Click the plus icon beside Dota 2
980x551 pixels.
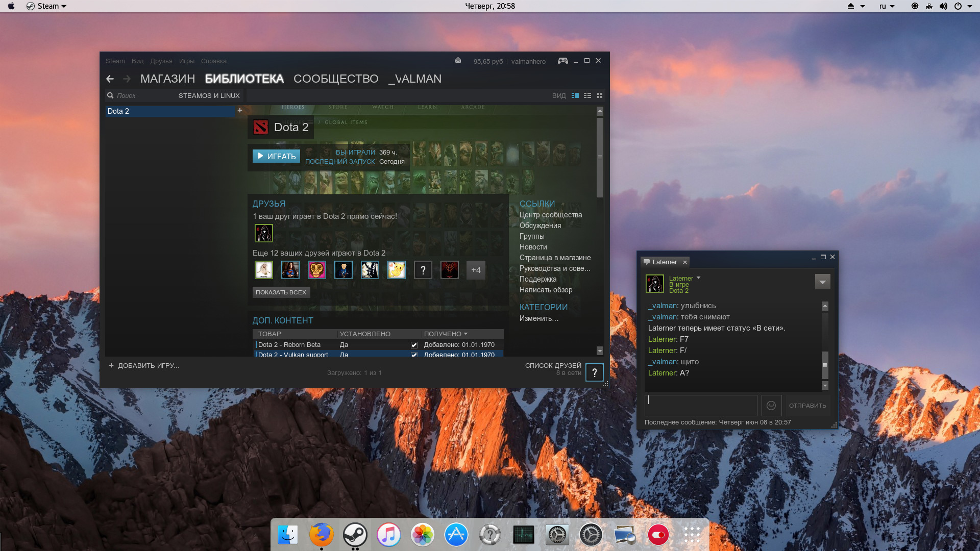point(240,110)
